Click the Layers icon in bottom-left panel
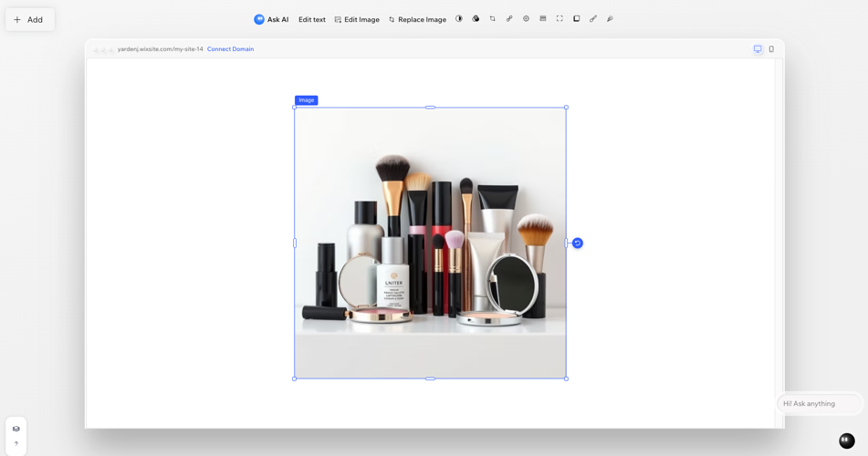Image resolution: width=868 pixels, height=456 pixels. click(16, 429)
